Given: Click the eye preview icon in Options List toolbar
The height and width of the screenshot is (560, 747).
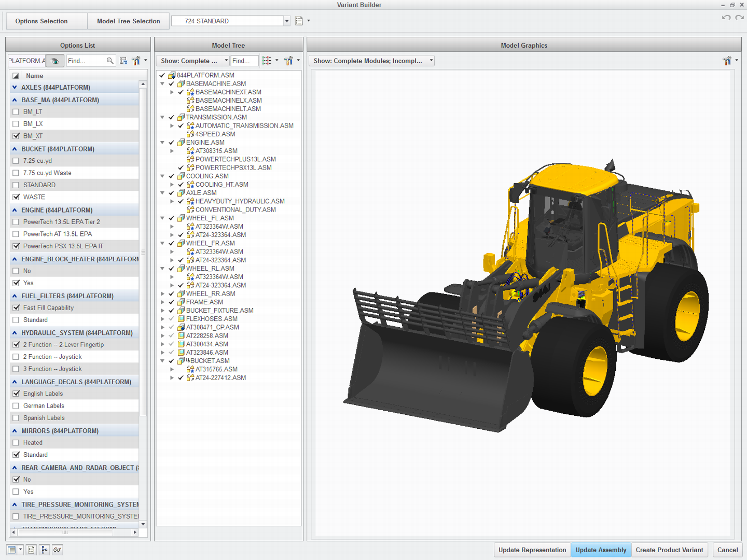Looking at the screenshot, I should [x=55, y=61].
